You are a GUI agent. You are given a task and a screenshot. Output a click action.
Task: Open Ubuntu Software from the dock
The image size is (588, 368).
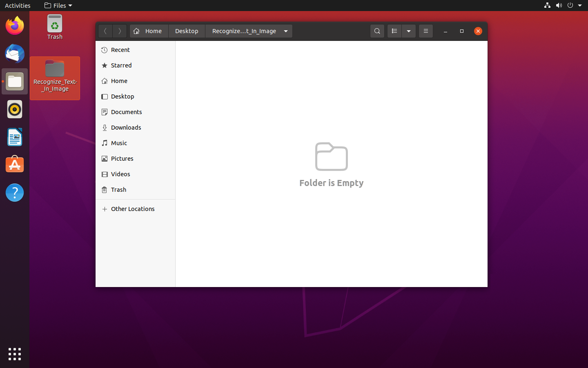(x=15, y=165)
